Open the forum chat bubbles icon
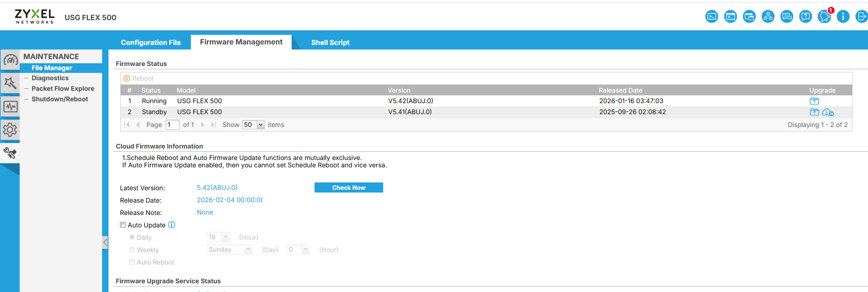868x292 pixels. pos(787,17)
